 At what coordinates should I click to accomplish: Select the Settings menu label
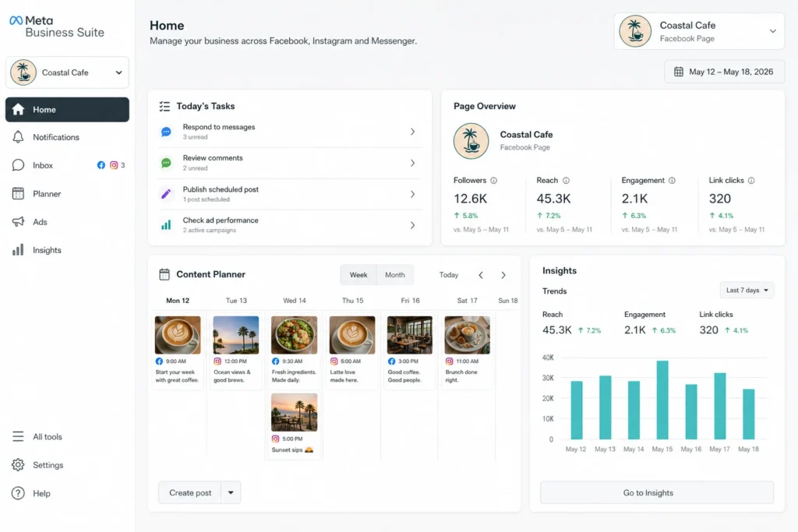(x=48, y=465)
